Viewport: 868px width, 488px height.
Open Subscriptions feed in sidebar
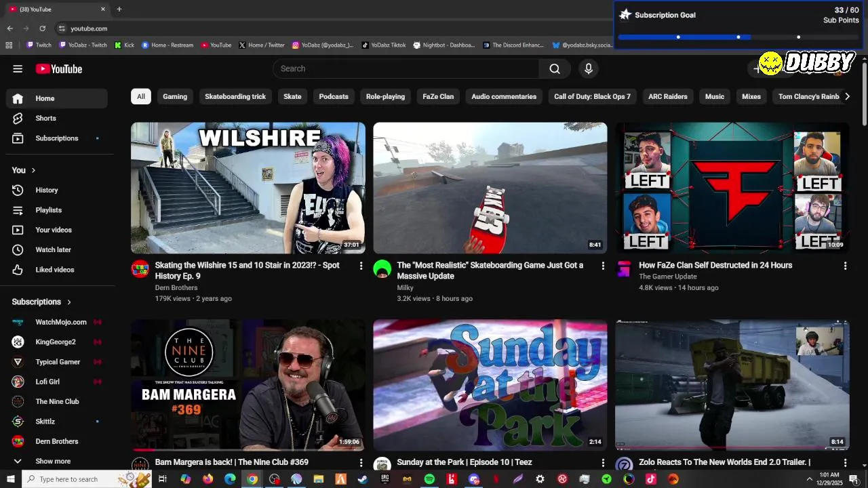pos(57,138)
